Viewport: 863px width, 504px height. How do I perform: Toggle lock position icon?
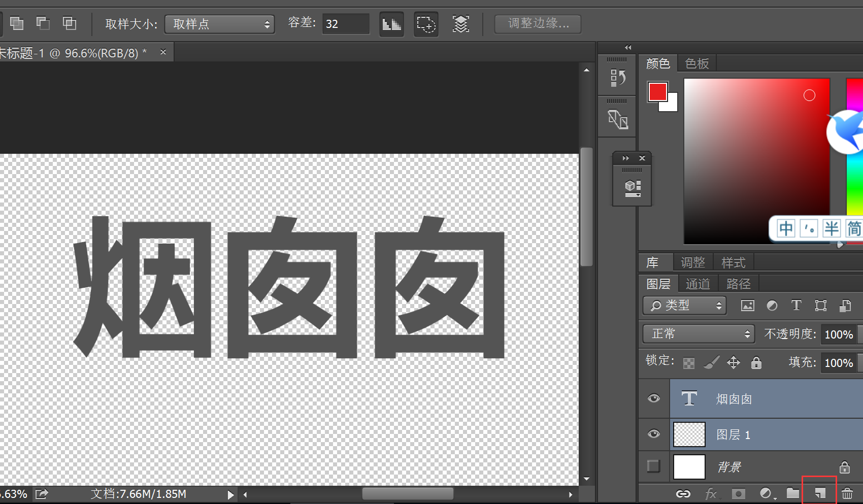(x=734, y=362)
